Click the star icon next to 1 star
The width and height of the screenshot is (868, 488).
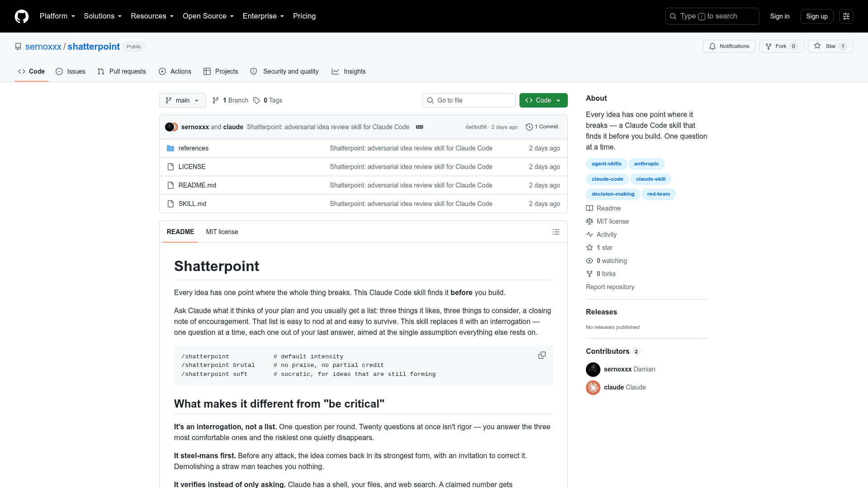pyautogui.click(x=590, y=248)
